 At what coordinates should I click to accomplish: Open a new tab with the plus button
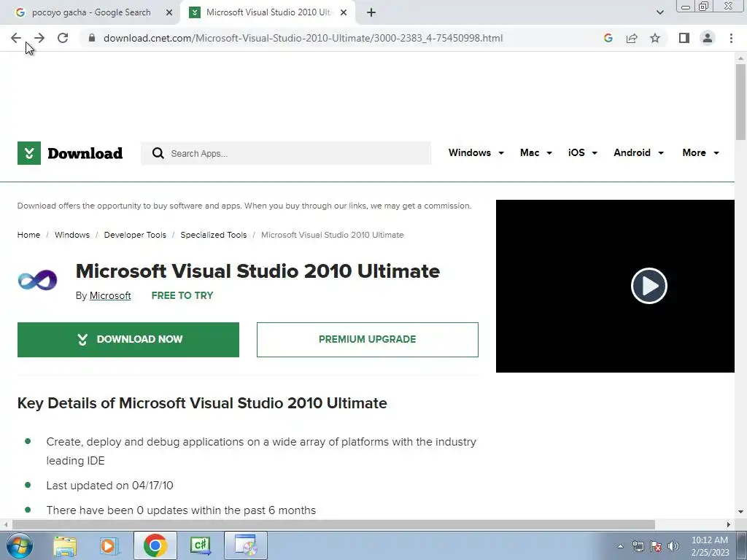click(x=371, y=13)
